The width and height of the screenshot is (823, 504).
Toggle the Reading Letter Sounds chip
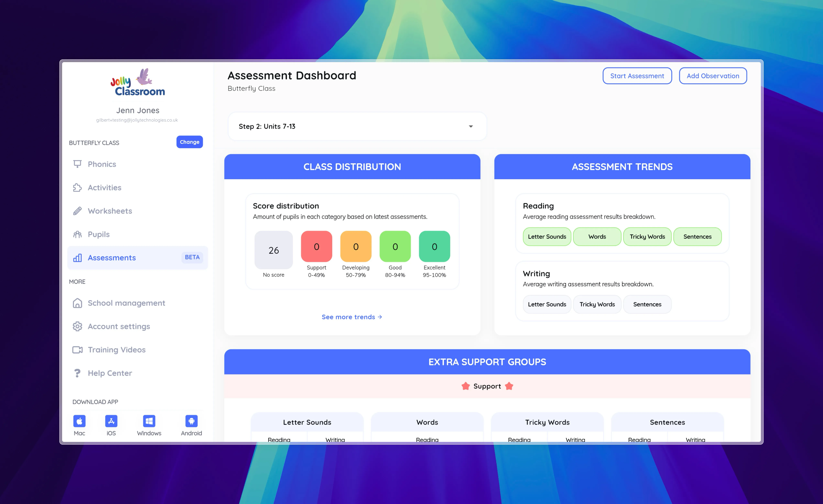547,236
